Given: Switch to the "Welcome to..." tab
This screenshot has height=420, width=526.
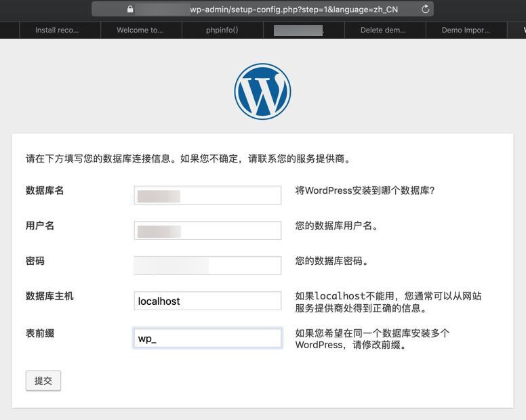Looking at the screenshot, I should 141,30.
